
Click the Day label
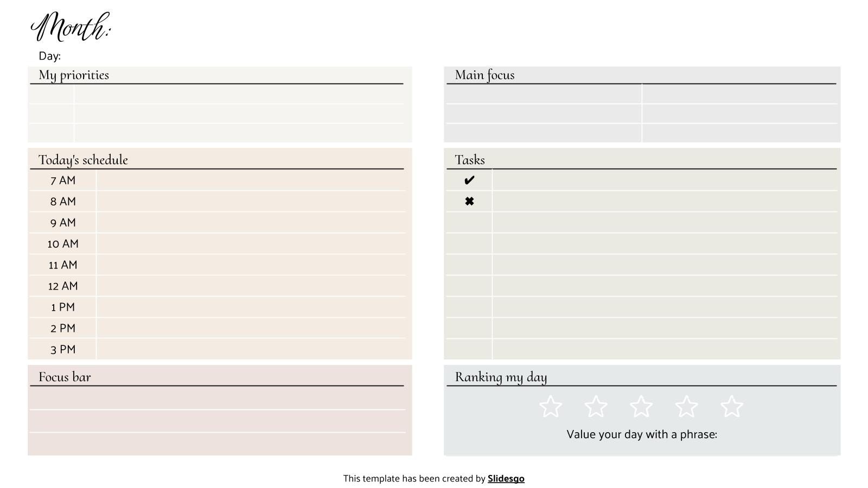[x=49, y=56]
